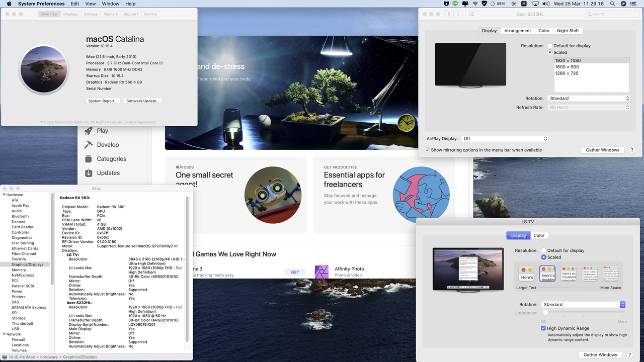Switch to Displays tab in About This Mac
Image resolution: width=644 pixels, height=362 pixels.
[70, 14]
